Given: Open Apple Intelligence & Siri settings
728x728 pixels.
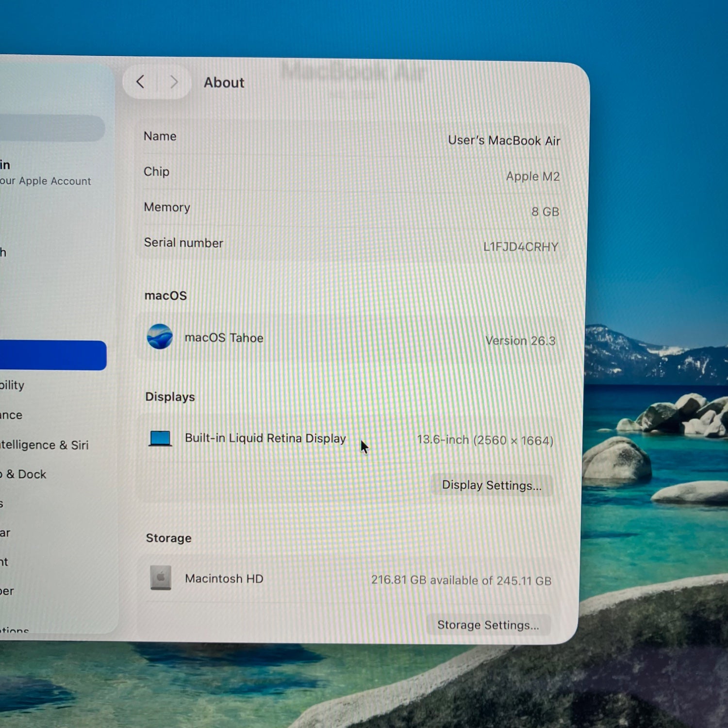Looking at the screenshot, I should pos(44,445).
